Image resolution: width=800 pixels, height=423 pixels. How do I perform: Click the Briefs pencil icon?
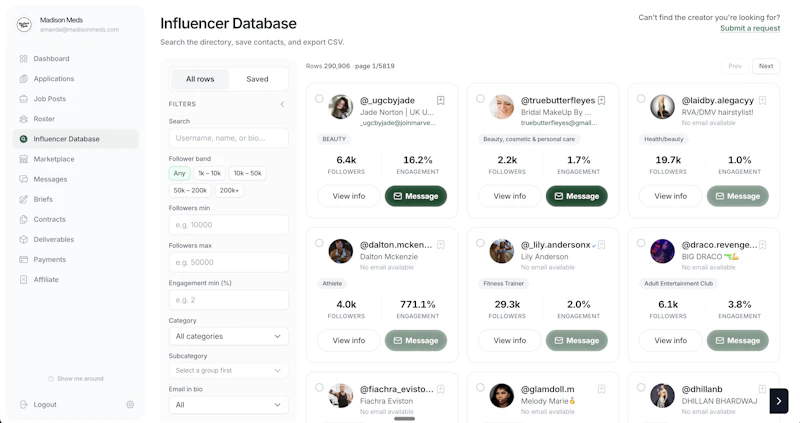[x=23, y=200]
